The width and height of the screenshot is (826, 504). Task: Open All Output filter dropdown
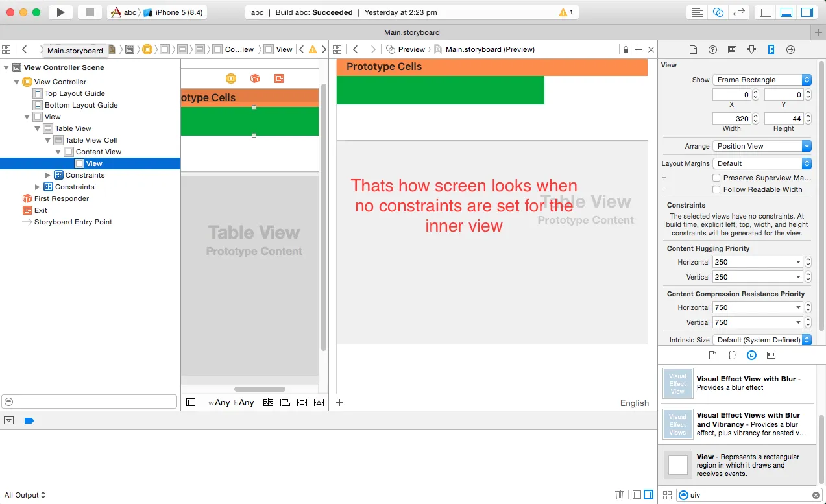[25, 495]
